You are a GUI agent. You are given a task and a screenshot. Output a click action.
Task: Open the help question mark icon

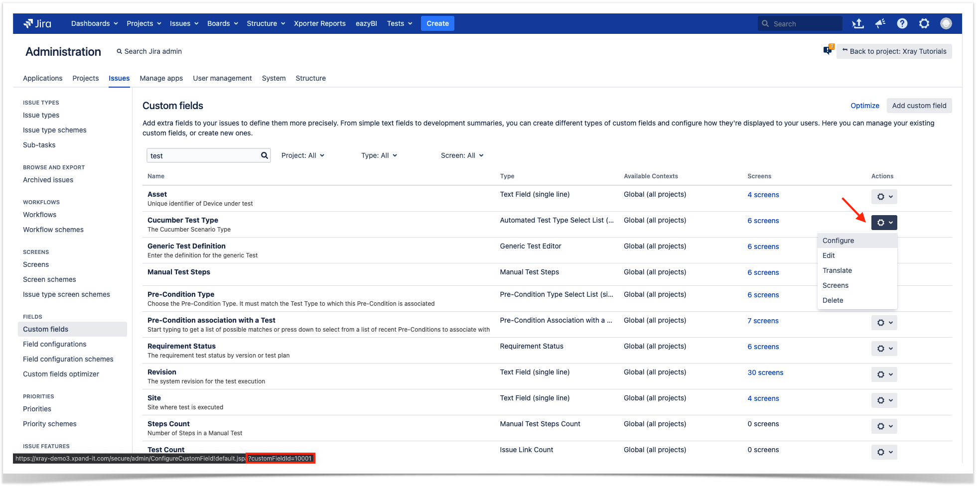(x=902, y=23)
